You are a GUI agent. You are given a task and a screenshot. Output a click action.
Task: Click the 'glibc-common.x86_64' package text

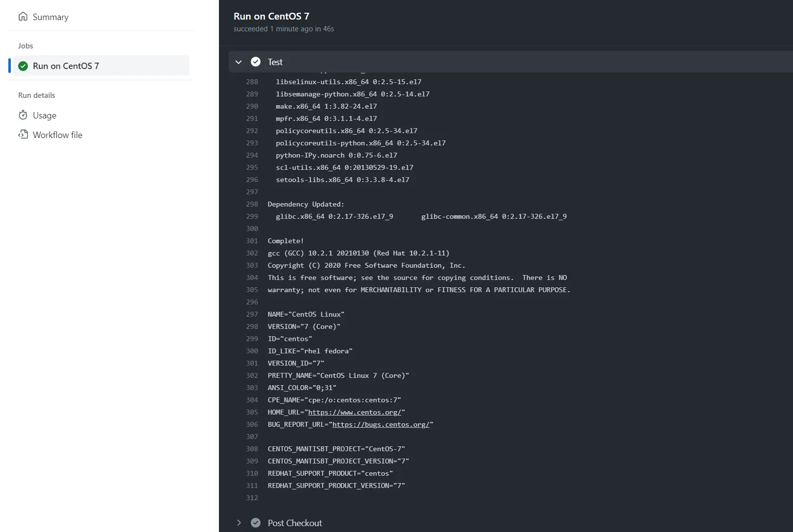pyautogui.click(x=494, y=216)
